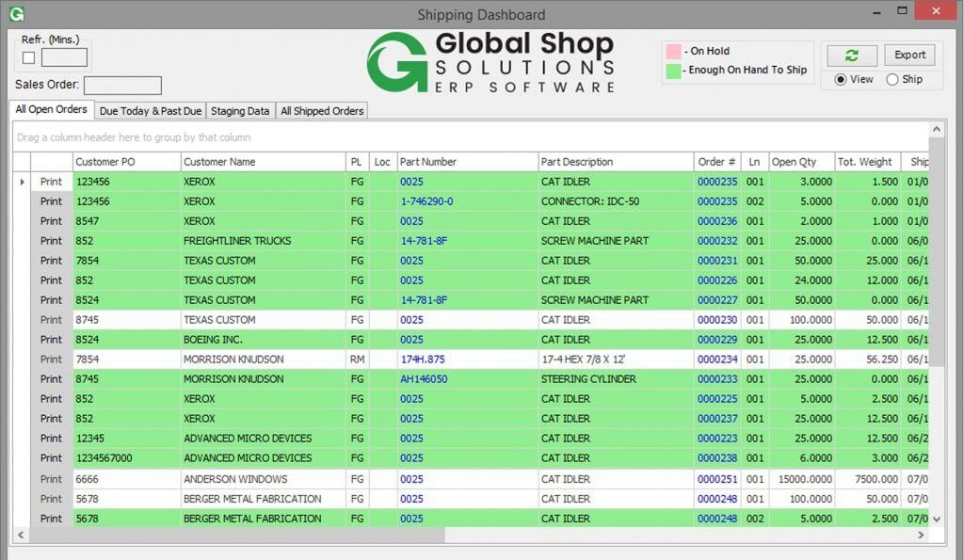Open the Due Today & Past Due tab
The image size is (964, 560).
(x=150, y=111)
